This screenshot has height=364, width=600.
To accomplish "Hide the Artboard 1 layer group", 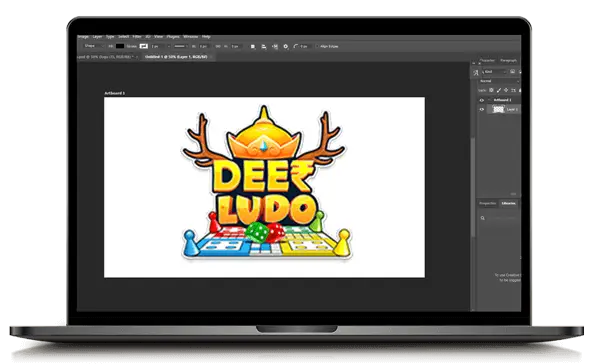I will click(x=482, y=100).
